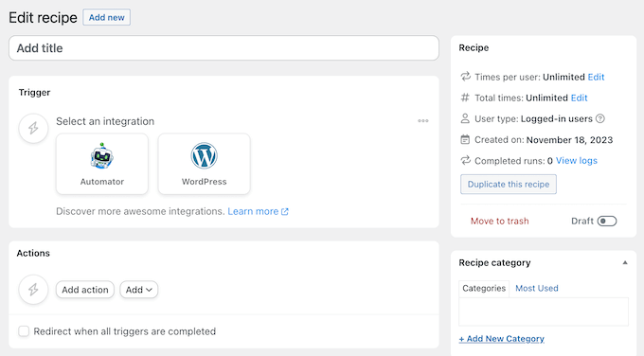Click the Add action button
The image size is (644, 356).
(85, 290)
